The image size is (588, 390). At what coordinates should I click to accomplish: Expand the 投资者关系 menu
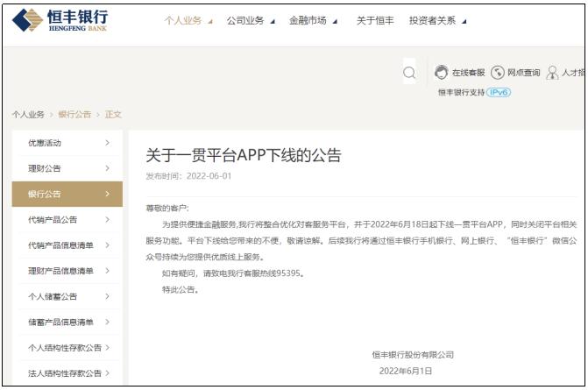coord(436,21)
